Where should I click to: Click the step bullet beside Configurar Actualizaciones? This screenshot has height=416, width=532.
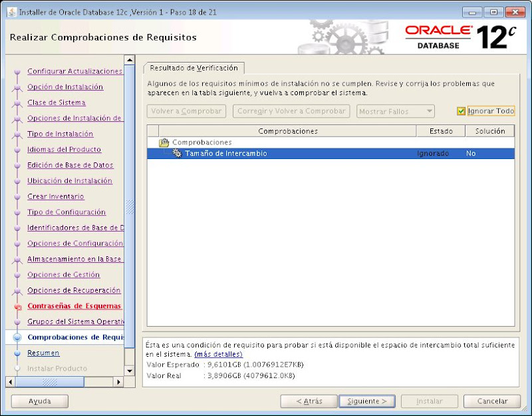pyautogui.click(x=17, y=72)
